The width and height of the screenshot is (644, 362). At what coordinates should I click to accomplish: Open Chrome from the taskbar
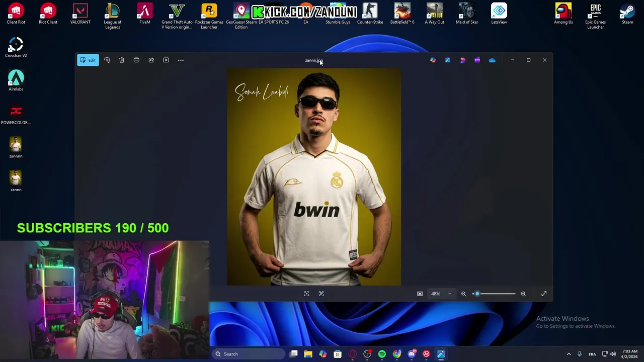coord(397,354)
